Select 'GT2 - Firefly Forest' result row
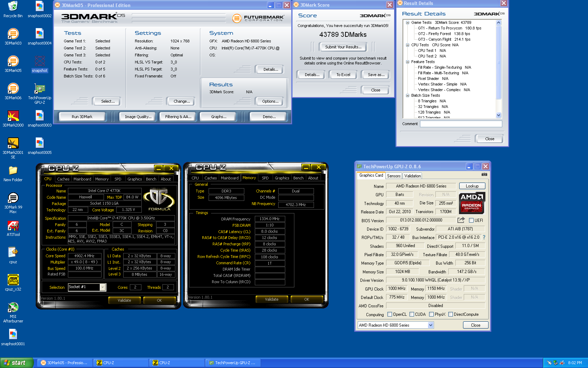 (x=444, y=34)
